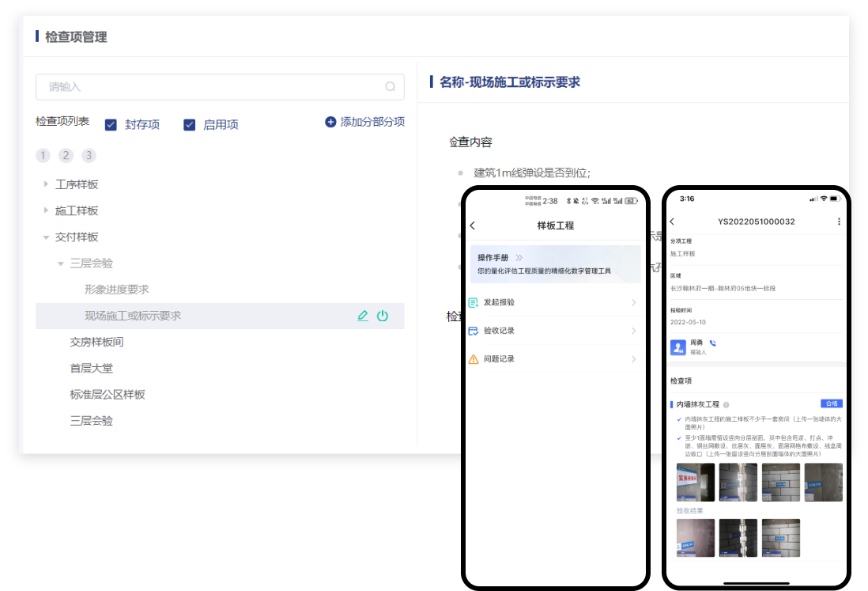Click 添加分部分项 link text
The image size is (868, 591).
(x=372, y=122)
